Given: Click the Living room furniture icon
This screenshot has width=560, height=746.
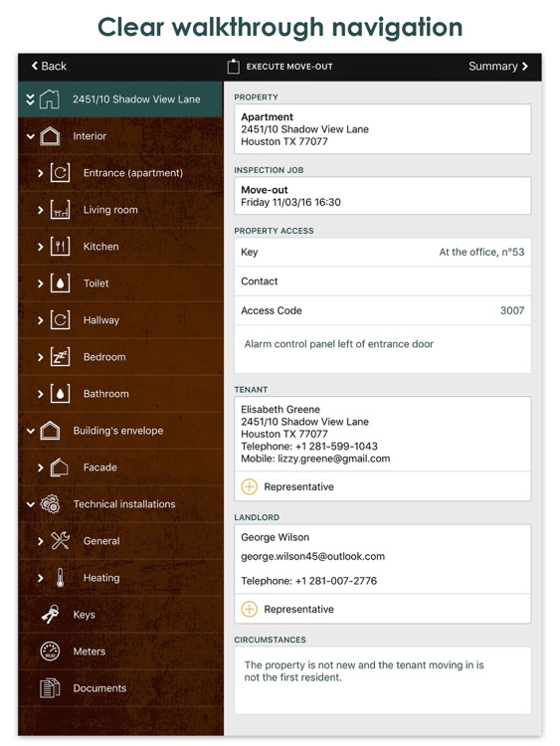Looking at the screenshot, I should pos(60,210).
